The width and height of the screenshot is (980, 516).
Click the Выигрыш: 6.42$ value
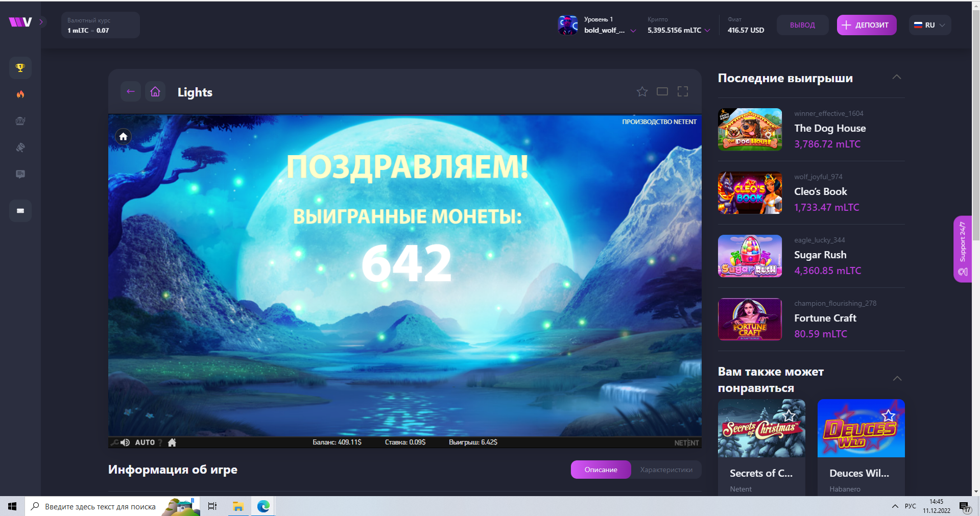tap(473, 442)
